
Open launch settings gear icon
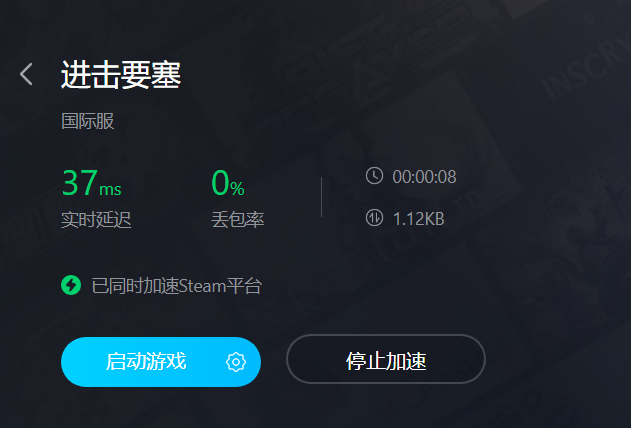click(236, 362)
